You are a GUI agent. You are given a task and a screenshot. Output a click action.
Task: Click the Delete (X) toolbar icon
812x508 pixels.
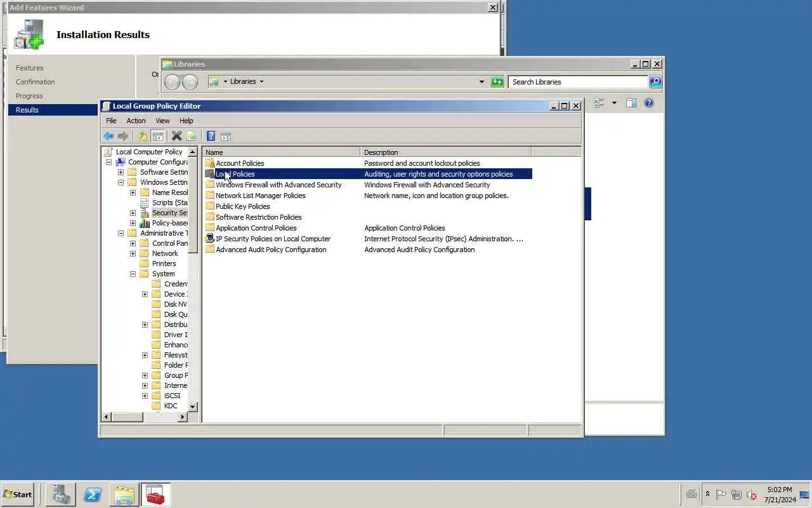[177, 137]
